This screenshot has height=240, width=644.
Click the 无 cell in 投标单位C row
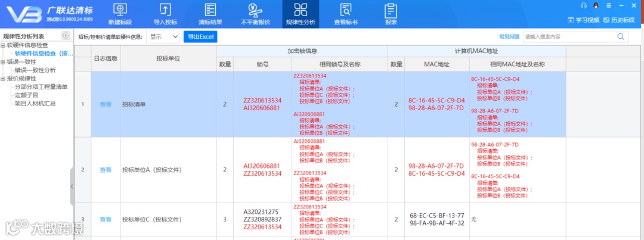[x=518, y=220]
